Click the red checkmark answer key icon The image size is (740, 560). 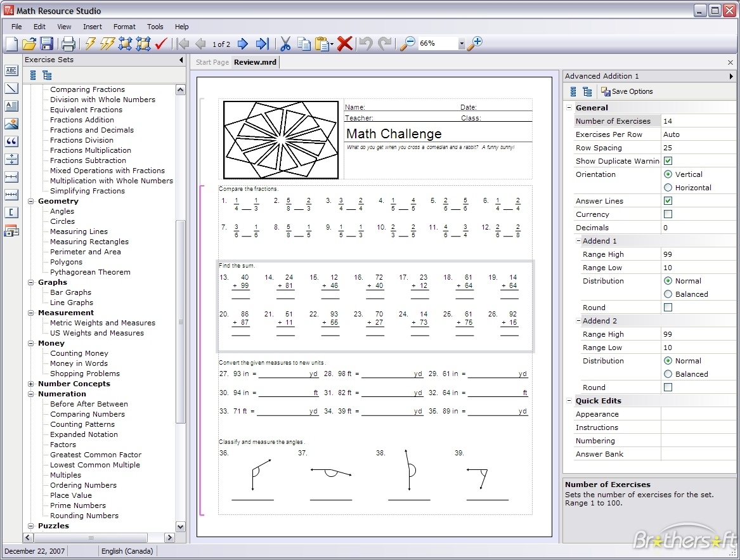point(161,44)
